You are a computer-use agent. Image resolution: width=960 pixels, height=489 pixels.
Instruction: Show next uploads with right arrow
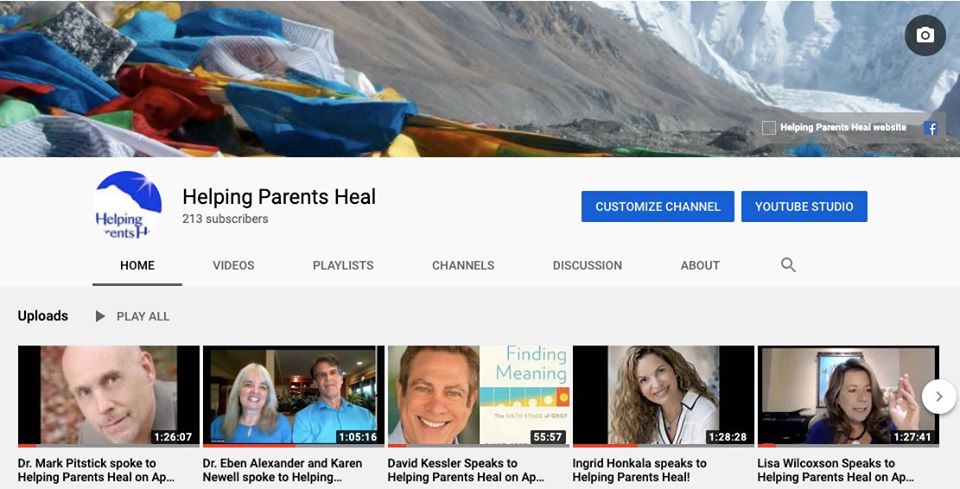[939, 396]
